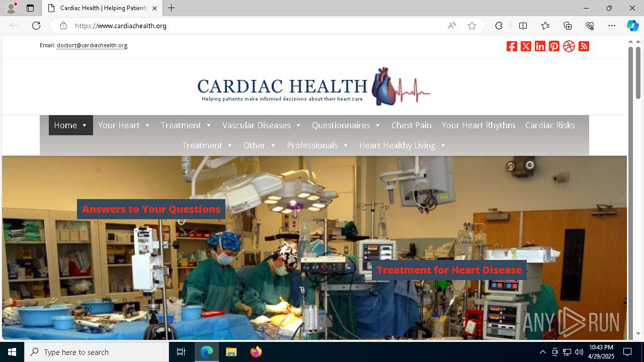This screenshot has width=644, height=362.
Task: Open Your Heart Rhythm menu item
Action: (x=478, y=125)
